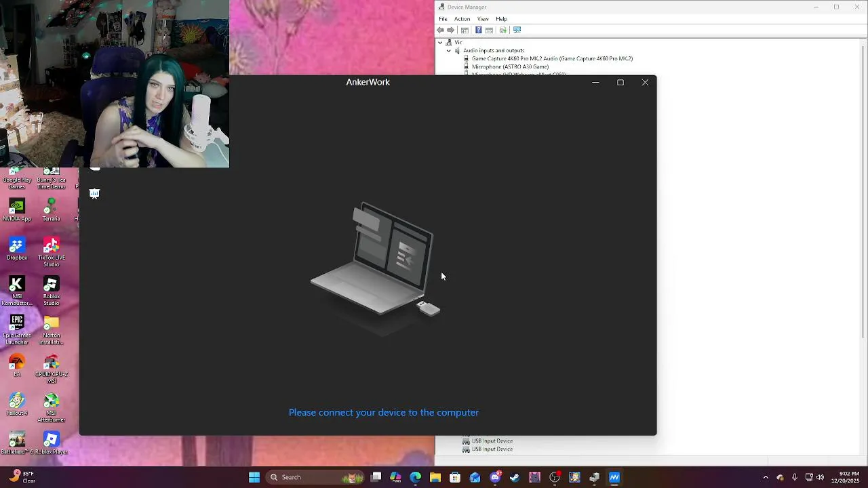The height and width of the screenshot is (488, 868).
Task: Minimize the AnkerWork window
Action: tap(595, 82)
